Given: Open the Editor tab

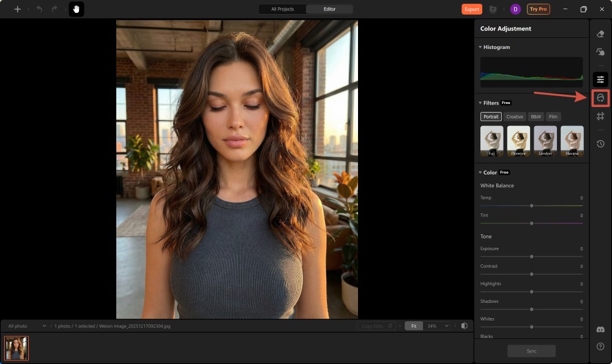Looking at the screenshot, I should click(330, 9).
